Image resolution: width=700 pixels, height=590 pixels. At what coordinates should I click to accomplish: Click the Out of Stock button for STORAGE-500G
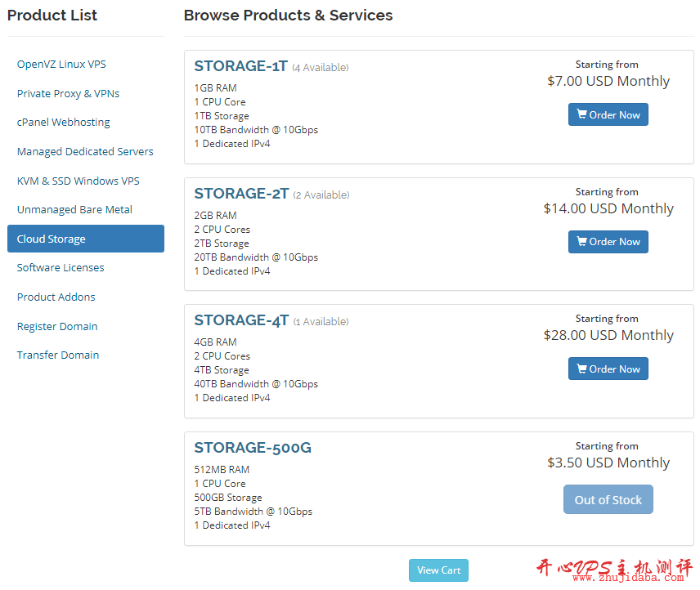pyautogui.click(x=608, y=499)
